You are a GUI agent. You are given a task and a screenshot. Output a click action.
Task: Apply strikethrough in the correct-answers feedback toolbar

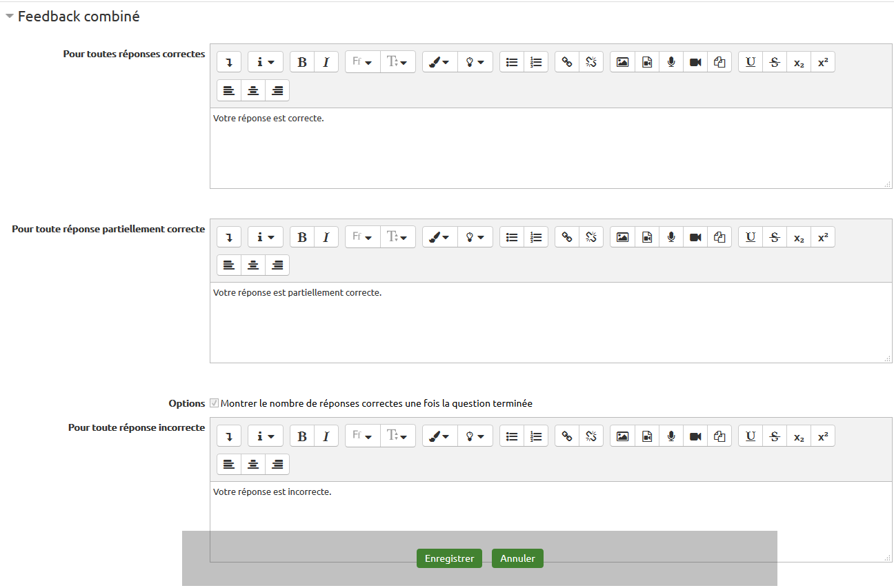pos(775,62)
